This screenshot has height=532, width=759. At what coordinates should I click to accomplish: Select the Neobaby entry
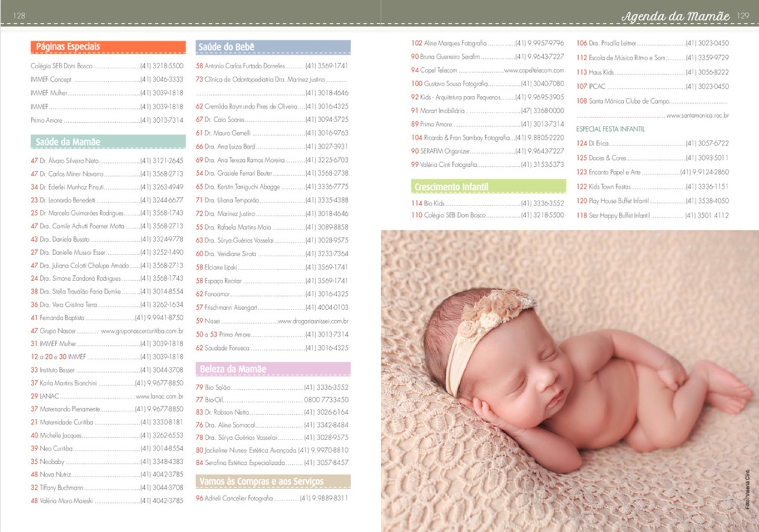point(107,462)
